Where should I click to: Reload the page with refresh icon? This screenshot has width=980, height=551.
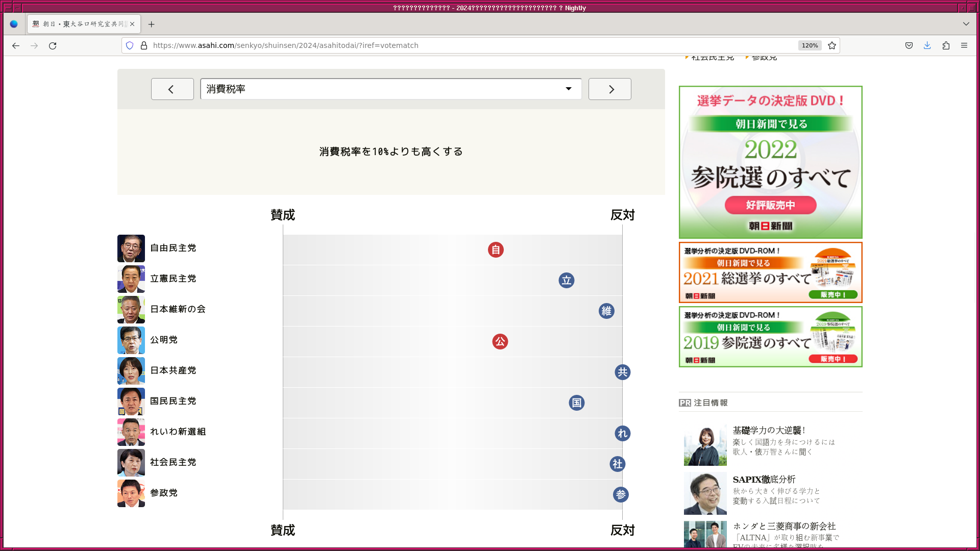pos(53,45)
